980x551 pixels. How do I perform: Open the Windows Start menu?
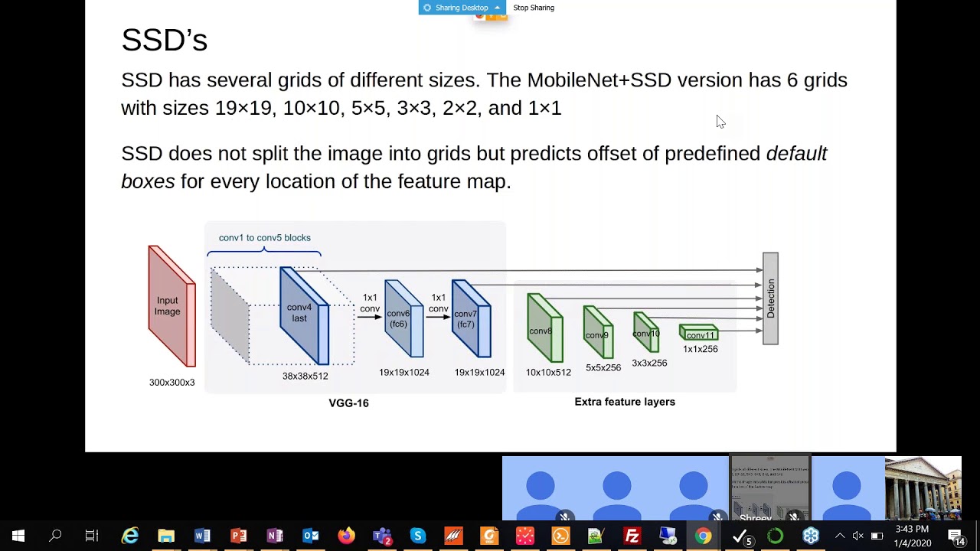(x=18, y=536)
